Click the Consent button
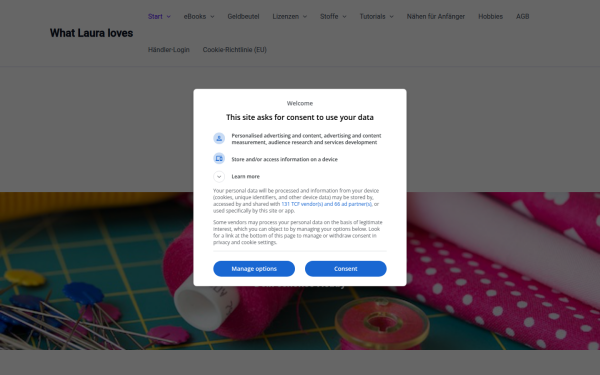 346,269
